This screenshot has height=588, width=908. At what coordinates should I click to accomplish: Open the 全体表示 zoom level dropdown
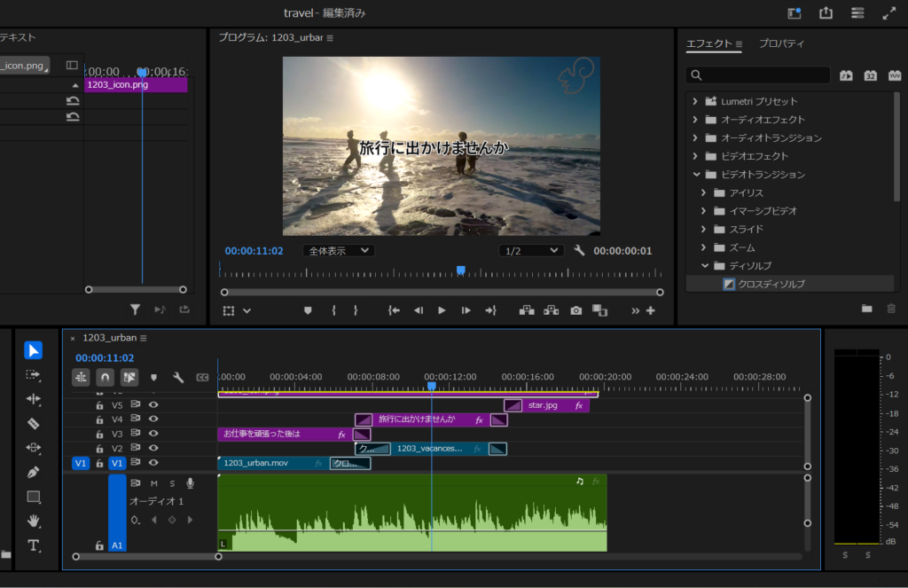[338, 251]
